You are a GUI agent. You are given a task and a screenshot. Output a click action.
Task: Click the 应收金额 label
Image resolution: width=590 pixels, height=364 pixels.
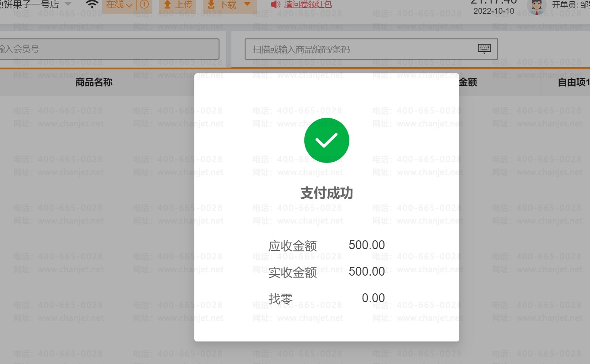293,246
